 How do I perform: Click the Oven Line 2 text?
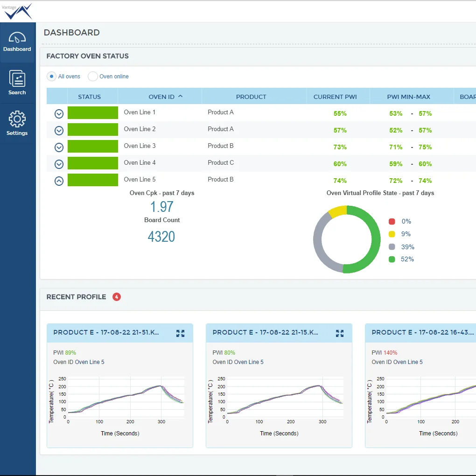pyautogui.click(x=140, y=129)
